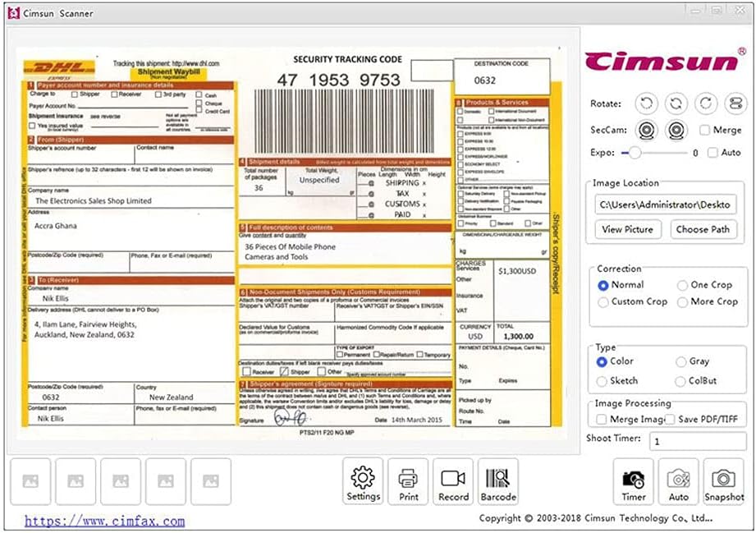756x533 pixels.
Task: Click the rotate counterclockwise icon
Action: 647,104
